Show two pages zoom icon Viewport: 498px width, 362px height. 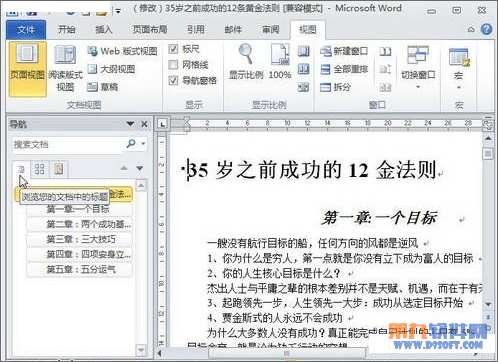tap(303, 69)
